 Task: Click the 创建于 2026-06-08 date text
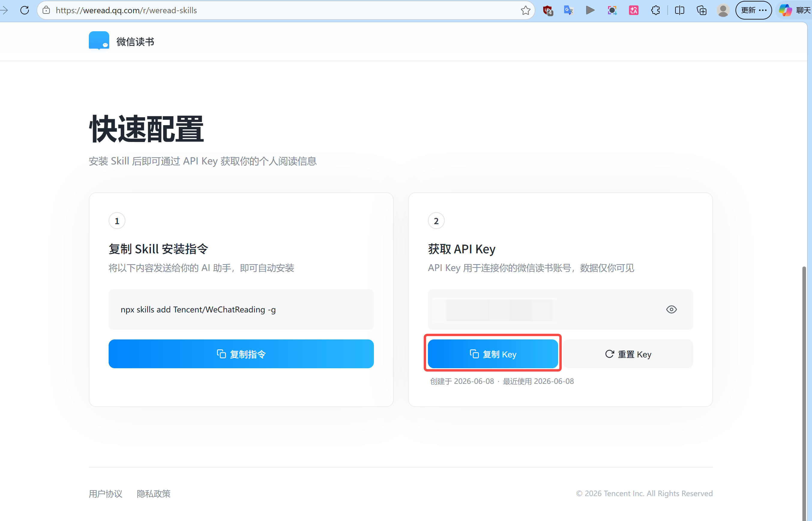(462, 381)
